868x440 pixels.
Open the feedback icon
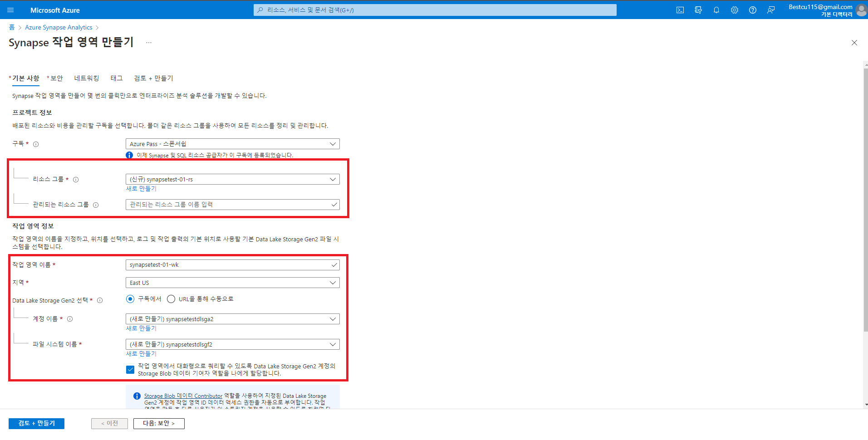coord(771,10)
